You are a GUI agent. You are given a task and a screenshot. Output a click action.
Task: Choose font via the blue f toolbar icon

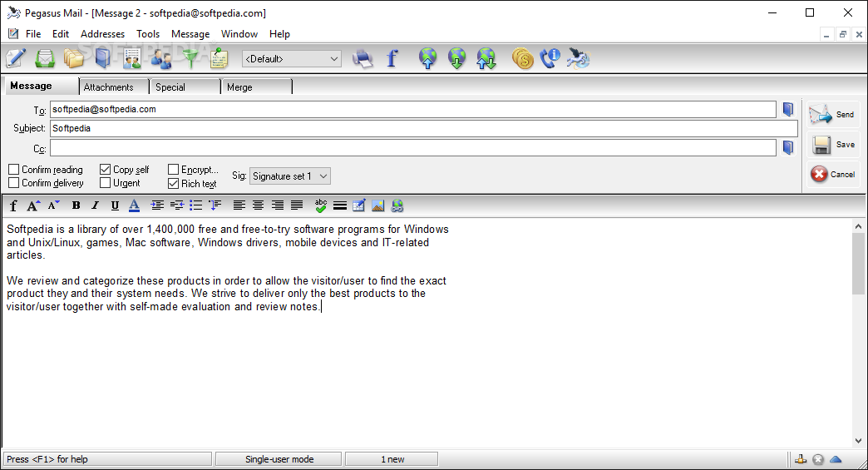pyautogui.click(x=392, y=58)
